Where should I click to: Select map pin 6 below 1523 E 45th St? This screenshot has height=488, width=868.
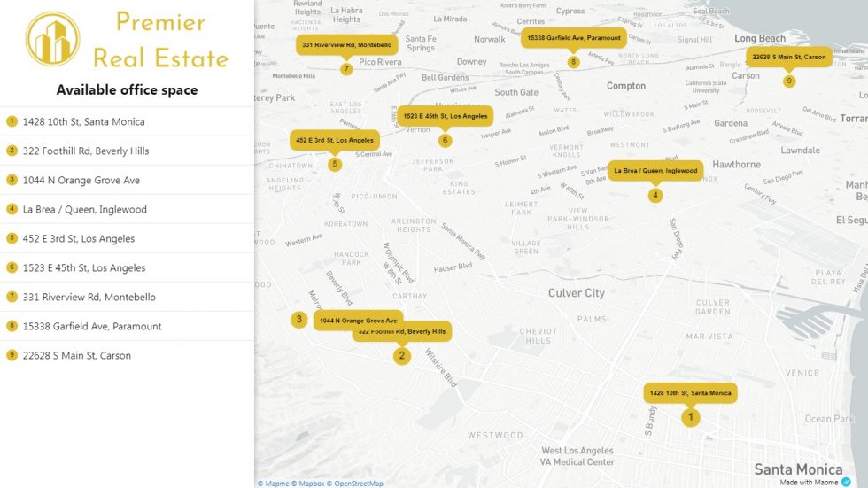pyautogui.click(x=445, y=140)
